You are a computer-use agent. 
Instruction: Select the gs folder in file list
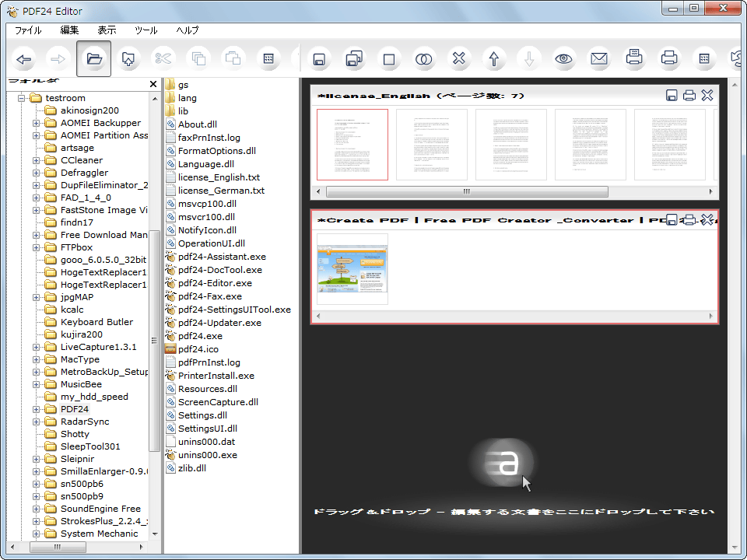183,85
